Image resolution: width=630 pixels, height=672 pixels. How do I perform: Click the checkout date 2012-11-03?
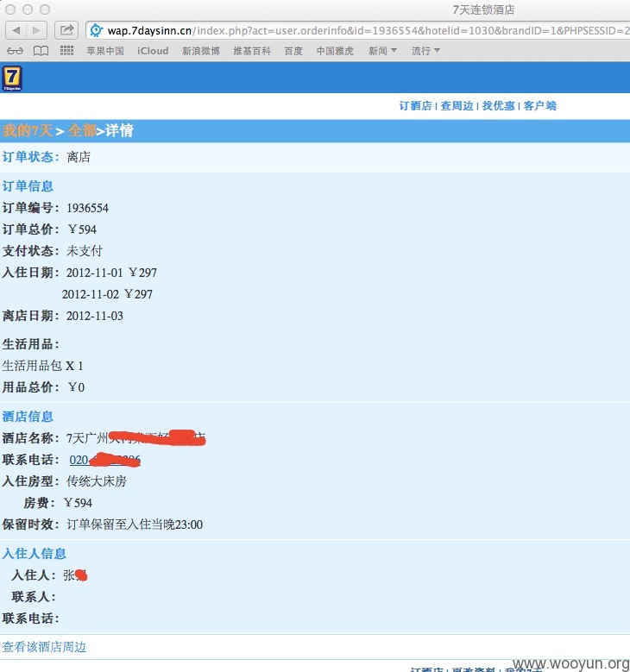pos(94,316)
